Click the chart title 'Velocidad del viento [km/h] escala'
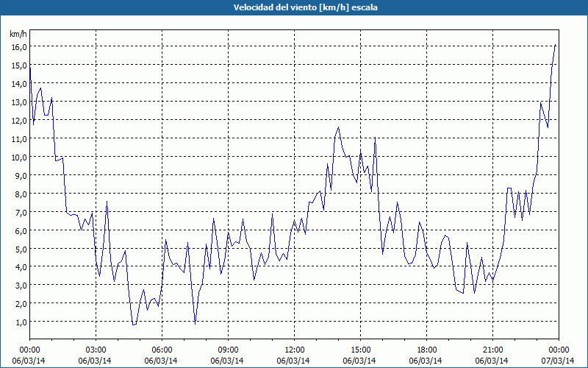The image size is (588, 368). [305, 7]
